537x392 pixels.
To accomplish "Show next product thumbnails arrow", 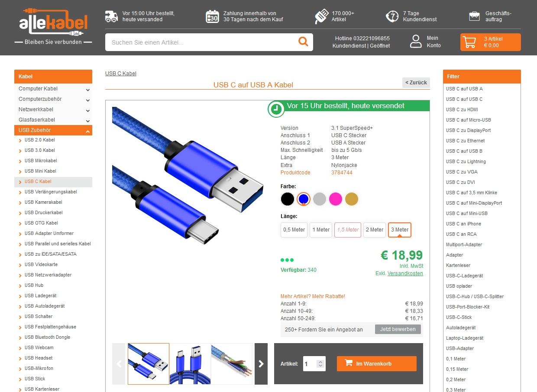I will (261, 364).
